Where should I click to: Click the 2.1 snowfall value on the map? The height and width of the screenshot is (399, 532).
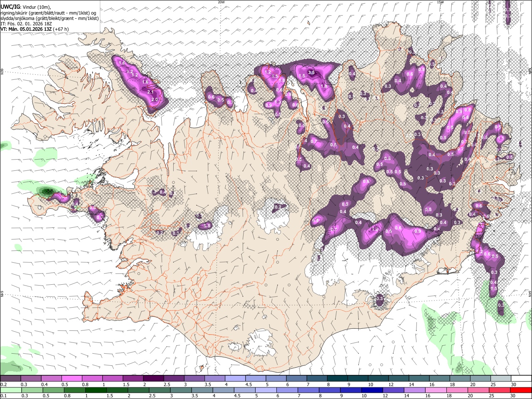(150, 92)
